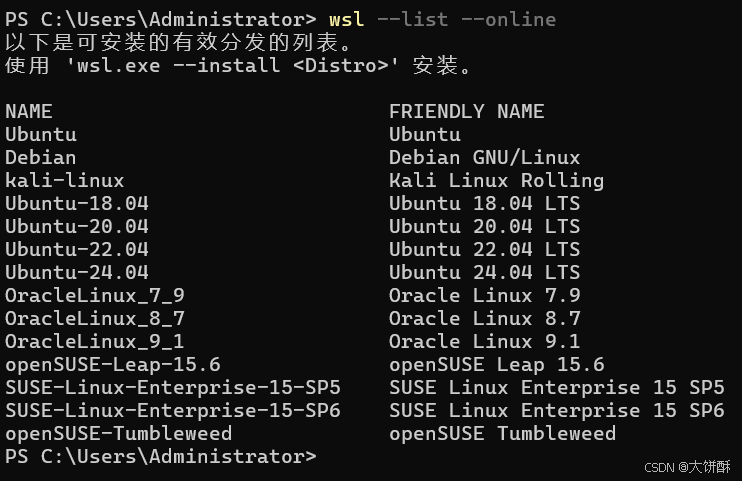
Task: Click the '--list' argument in the command
Action: coord(413,19)
